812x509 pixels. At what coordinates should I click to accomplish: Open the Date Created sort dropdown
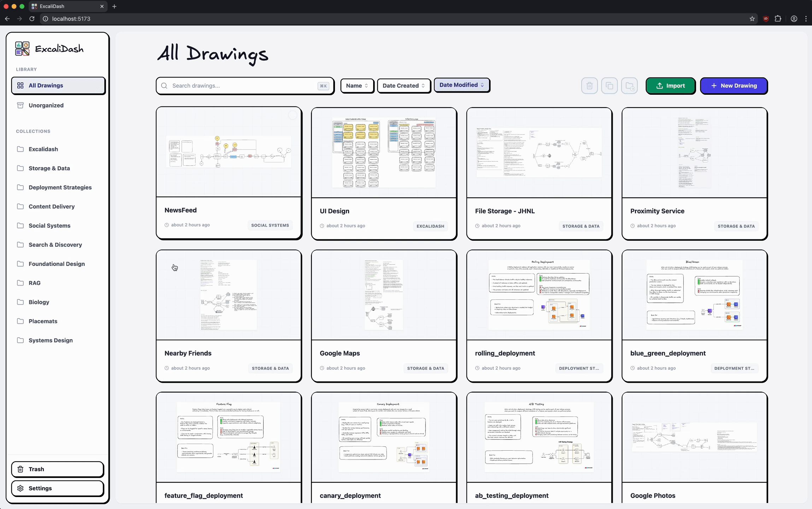(404, 86)
